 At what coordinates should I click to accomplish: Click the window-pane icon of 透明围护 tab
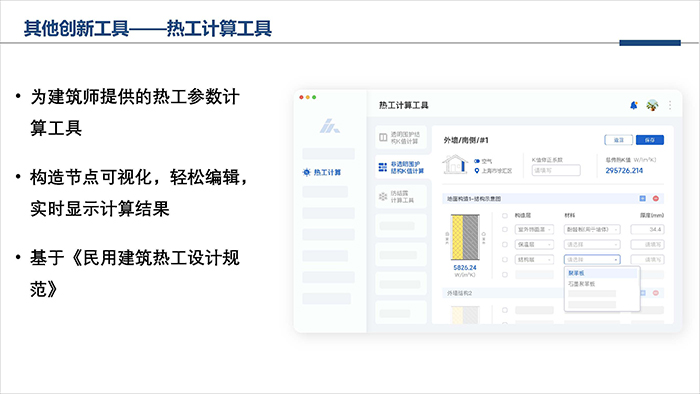(383, 137)
